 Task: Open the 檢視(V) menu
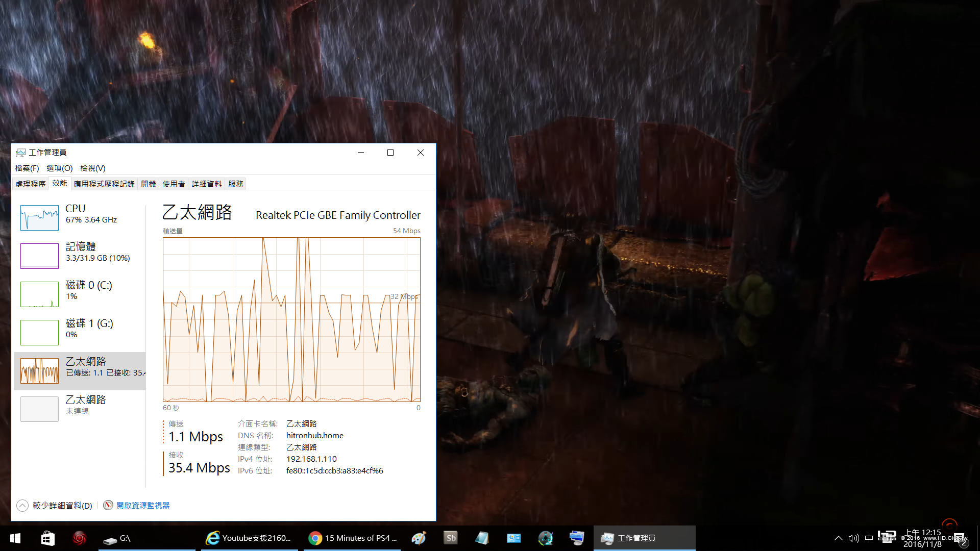point(93,168)
